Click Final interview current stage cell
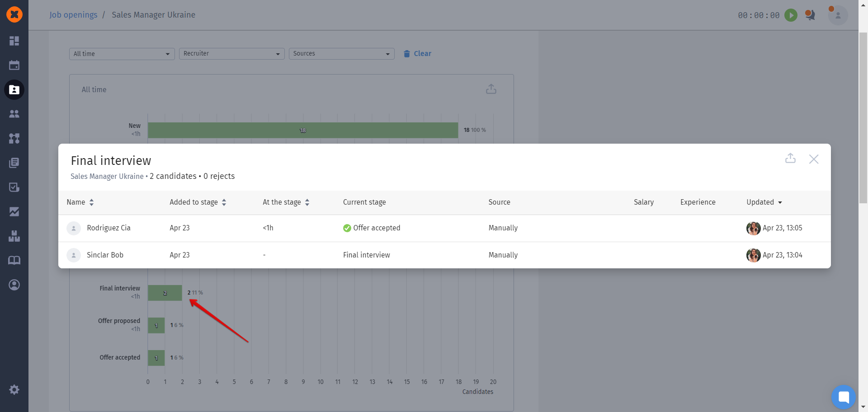Screen dimensions: 868x412 tap(366, 255)
